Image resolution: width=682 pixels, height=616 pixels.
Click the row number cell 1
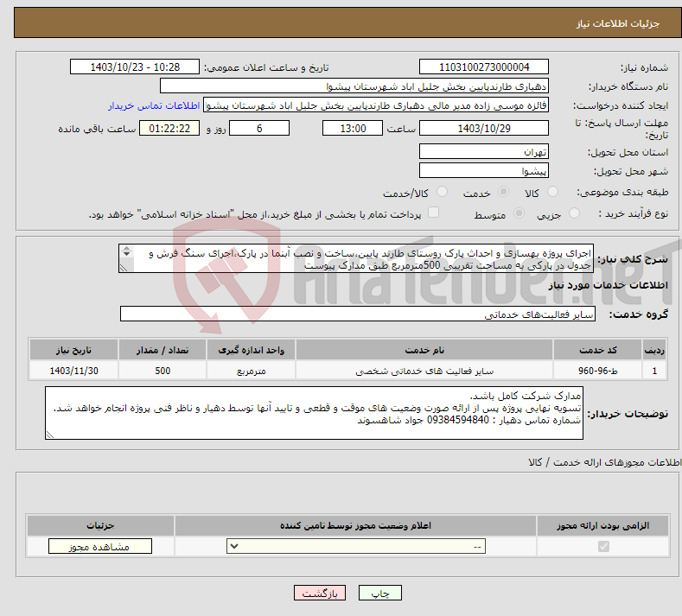[654, 371]
